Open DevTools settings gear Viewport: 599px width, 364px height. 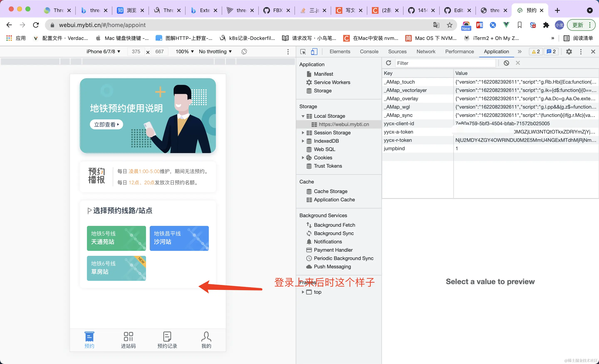(x=569, y=52)
